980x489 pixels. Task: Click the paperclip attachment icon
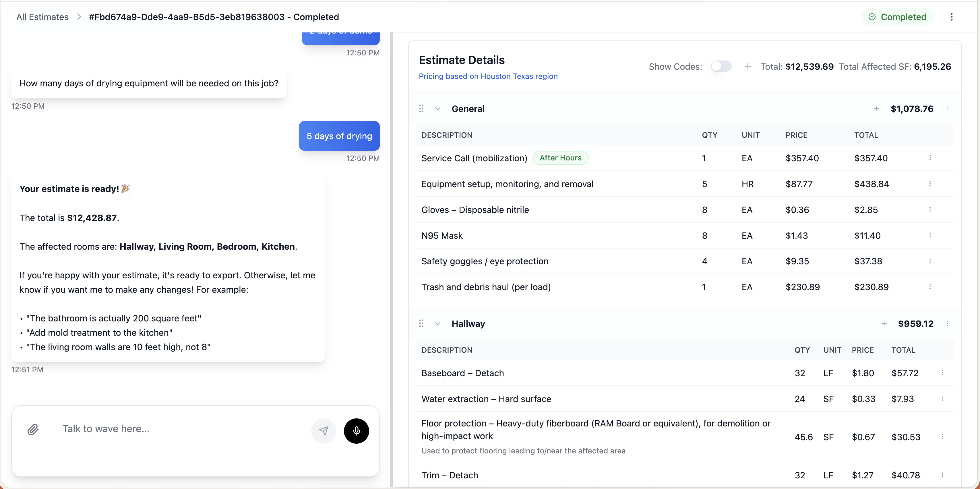tap(33, 430)
